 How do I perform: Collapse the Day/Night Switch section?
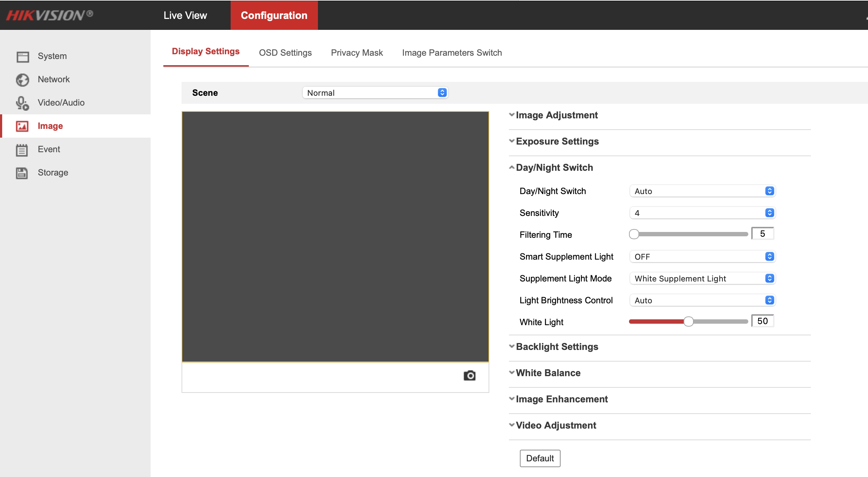(554, 167)
